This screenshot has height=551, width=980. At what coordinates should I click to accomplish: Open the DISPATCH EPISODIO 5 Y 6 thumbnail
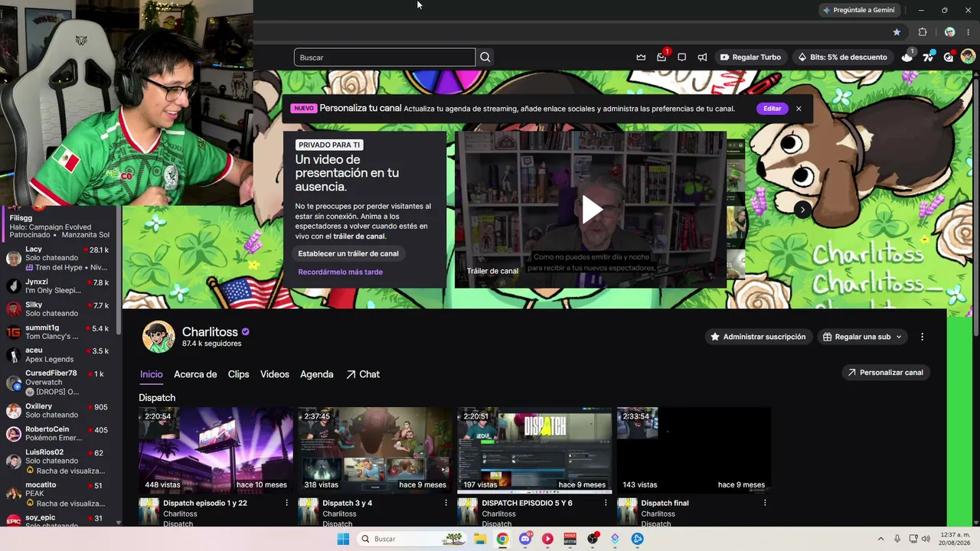(x=534, y=450)
